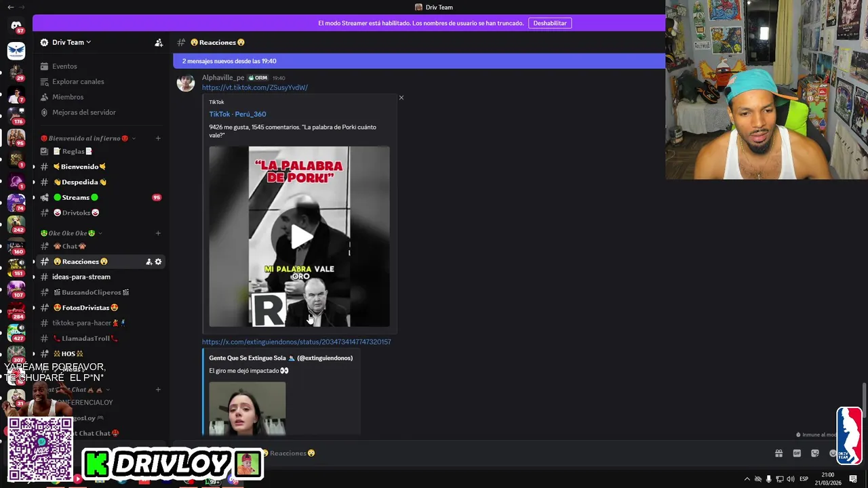Open the taskbar volume control

(x=791, y=479)
